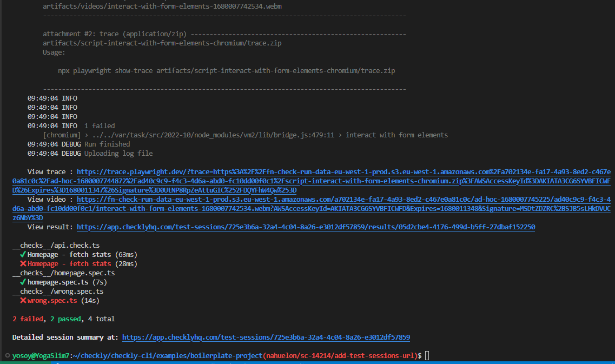
Task: Click the red X beside Homepage fetch stats
Action: click(x=23, y=263)
